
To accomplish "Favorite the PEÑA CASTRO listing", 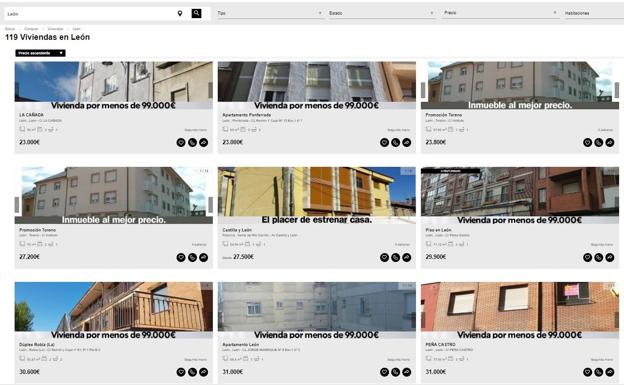I will [x=587, y=372].
